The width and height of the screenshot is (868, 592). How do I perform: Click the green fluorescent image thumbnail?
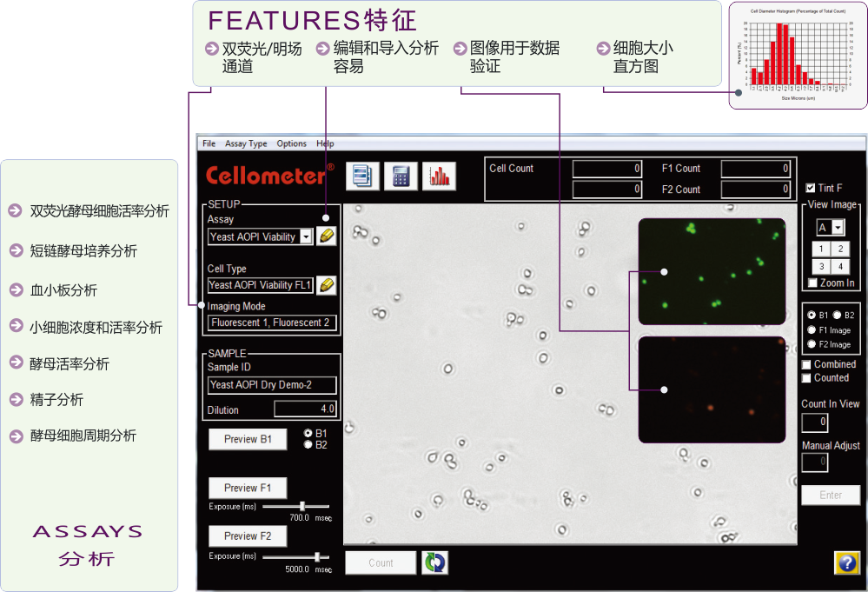pos(711,270)
